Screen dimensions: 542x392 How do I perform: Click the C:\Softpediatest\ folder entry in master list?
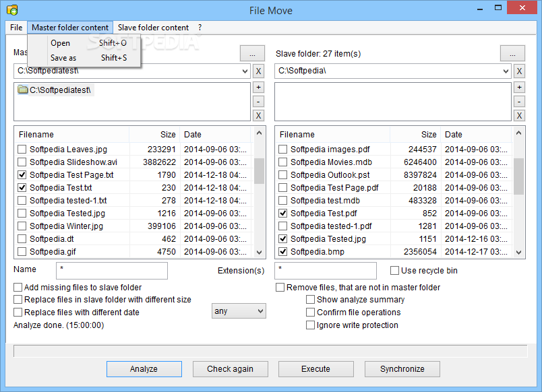coord(55,90)
